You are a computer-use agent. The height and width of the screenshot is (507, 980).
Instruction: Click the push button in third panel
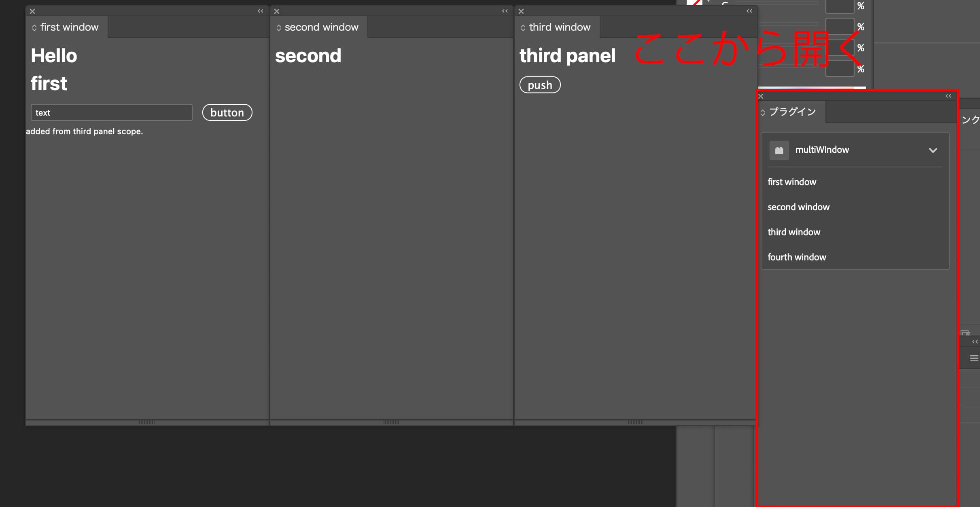click(540, 85)
